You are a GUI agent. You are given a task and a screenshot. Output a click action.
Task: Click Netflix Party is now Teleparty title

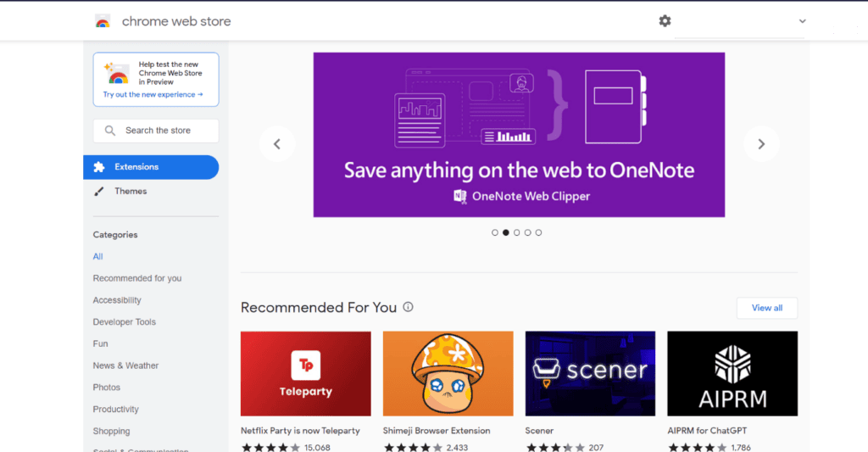300,431
